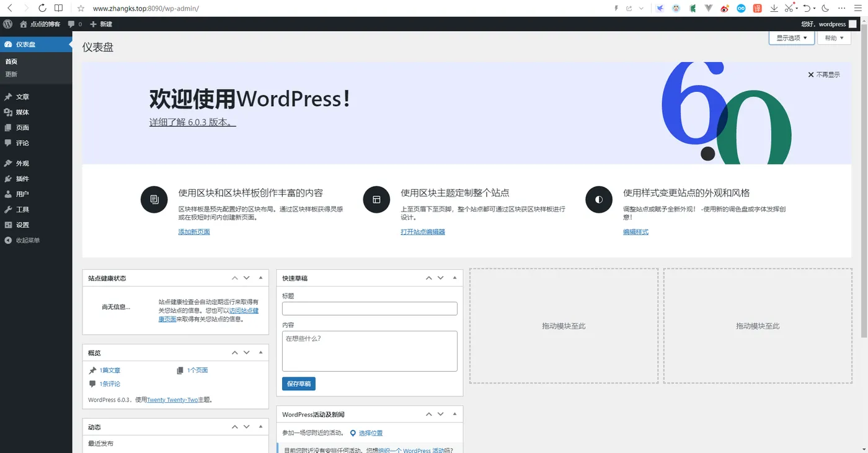Move 站点健康状态 widget down arrow

coord(247,278)
